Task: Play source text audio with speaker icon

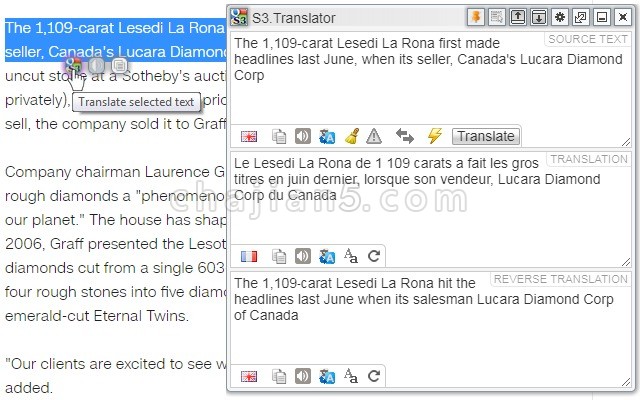Action: 303,136
